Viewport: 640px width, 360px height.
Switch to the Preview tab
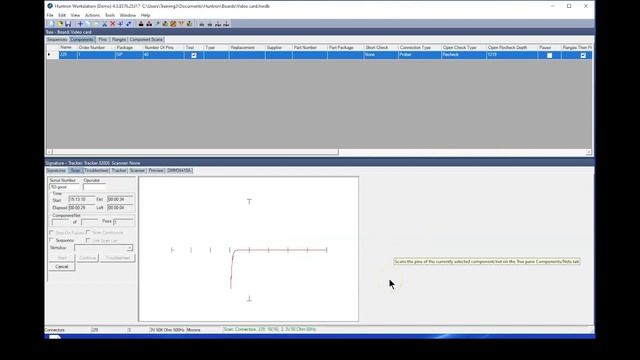pyautogui.click(x=156, y=171)
